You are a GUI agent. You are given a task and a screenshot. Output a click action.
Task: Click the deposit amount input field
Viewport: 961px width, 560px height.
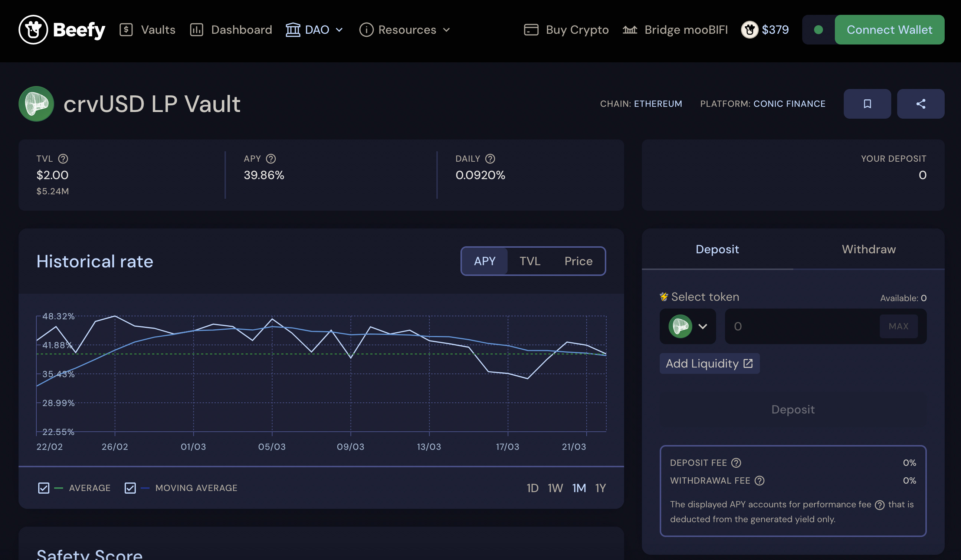tap(801, 326)
